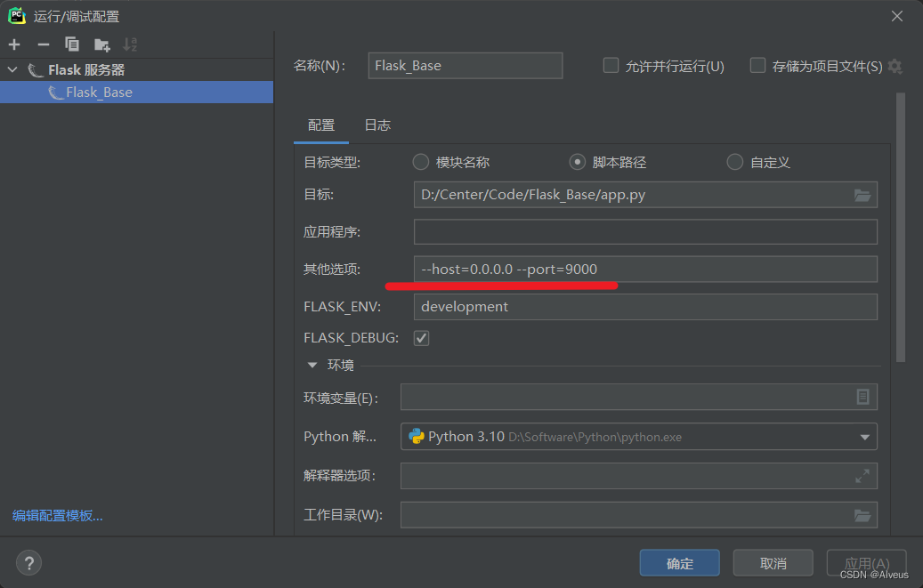Switch to the Configuration tab
Viewport: 923px width, 588px height.
[x=320, y=125]
